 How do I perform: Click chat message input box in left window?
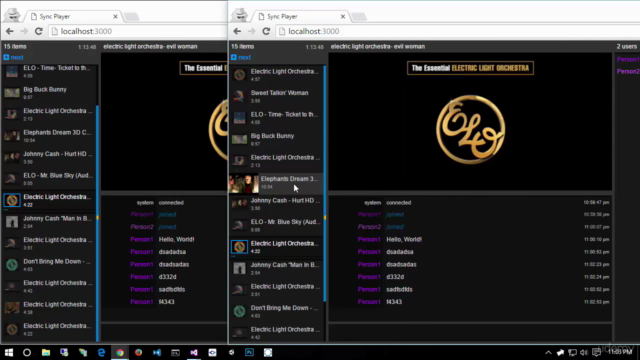pyautogui.click(x=164, y=333)
